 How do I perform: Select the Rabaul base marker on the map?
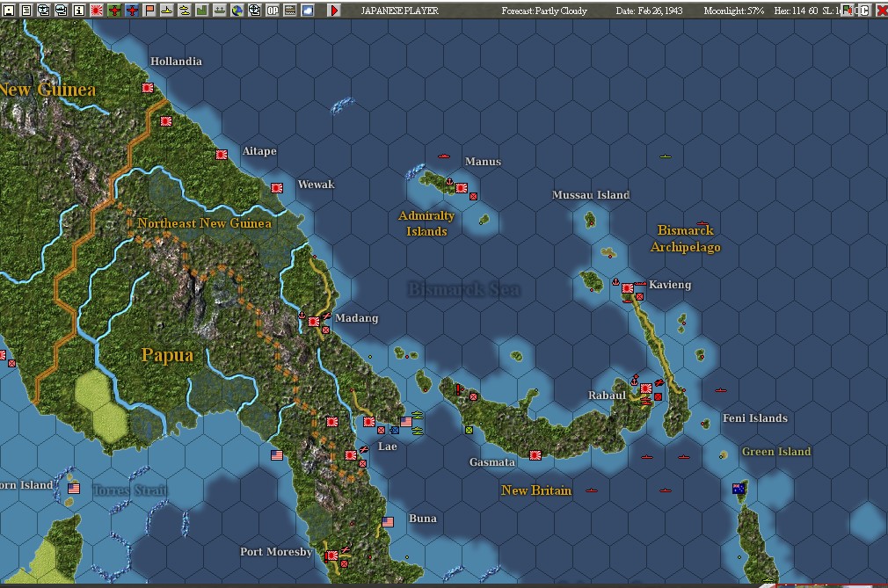[646, 388]
